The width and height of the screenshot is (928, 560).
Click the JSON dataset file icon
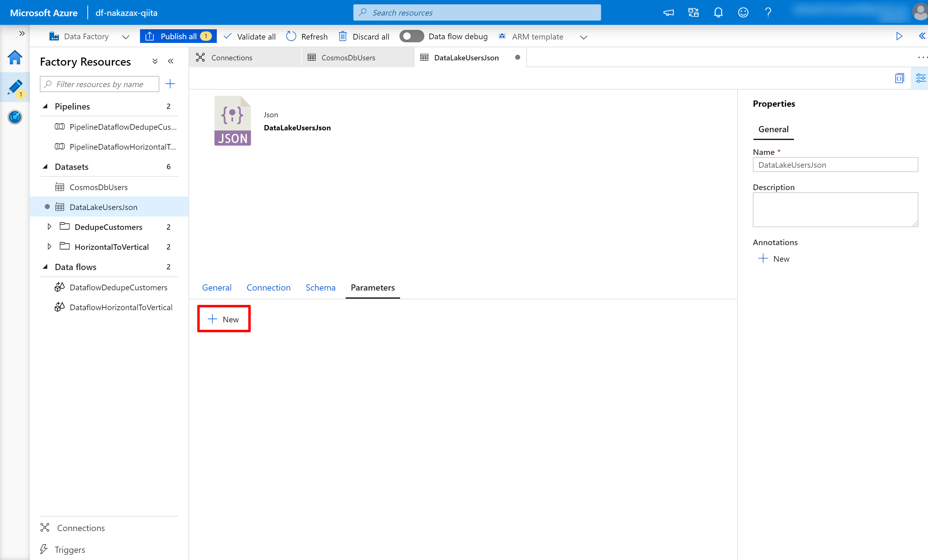click(233, 120)
